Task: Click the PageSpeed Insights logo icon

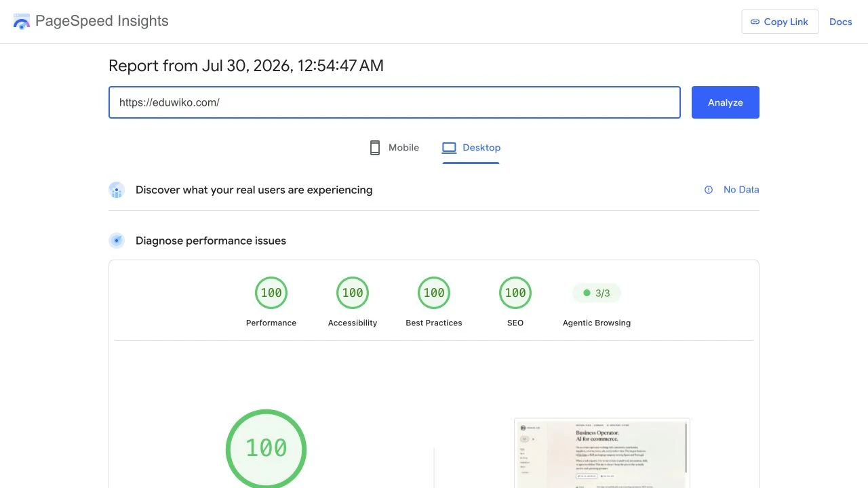Action: (22, 21)
